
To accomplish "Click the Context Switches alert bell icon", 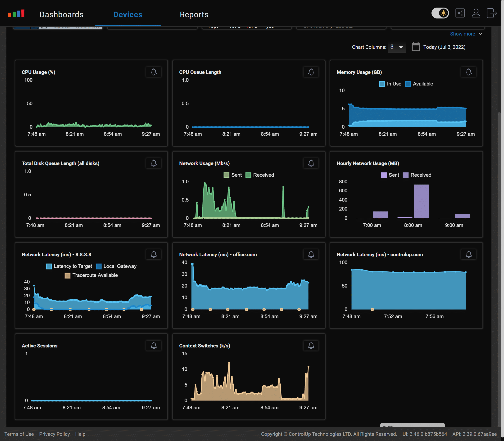I will point(311,345).
